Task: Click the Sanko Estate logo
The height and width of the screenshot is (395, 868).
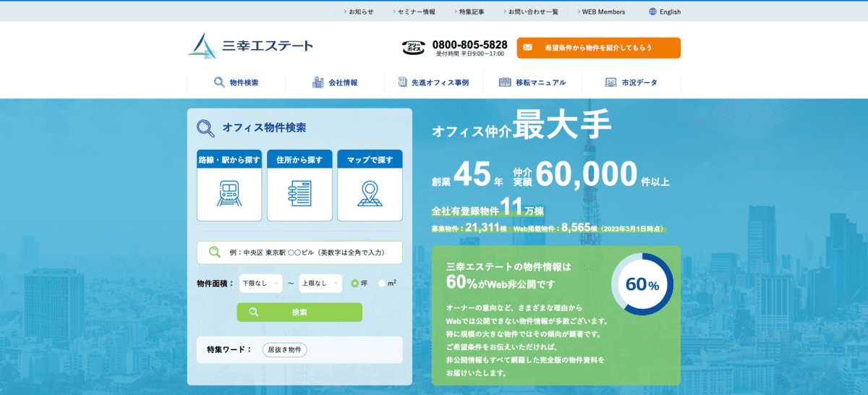Action: (250, 46)
